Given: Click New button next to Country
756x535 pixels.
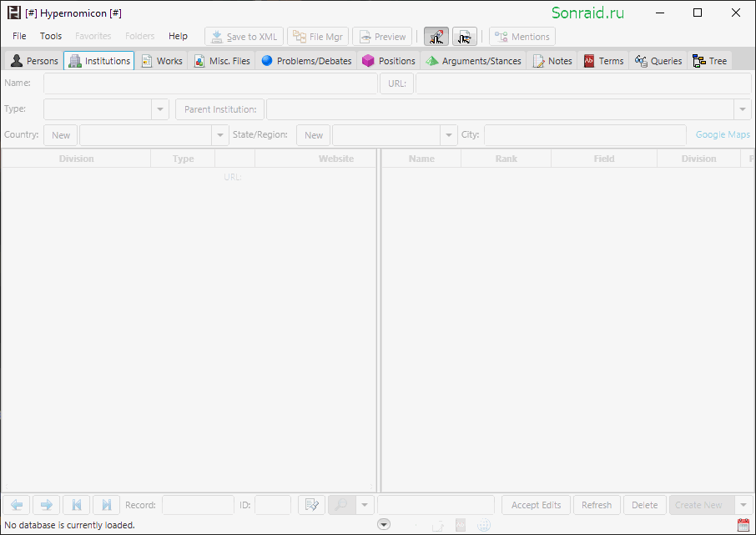Looking at the screenshot, I should [61, 135].
